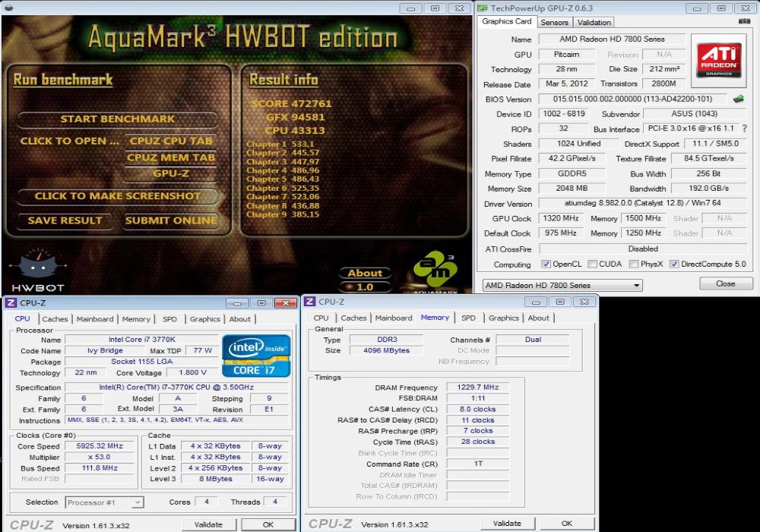Image resolution: width=760 pixels, height=532 pixels.
Task: Toggle the OpenCL checkbox
Action: coord(546,264)
